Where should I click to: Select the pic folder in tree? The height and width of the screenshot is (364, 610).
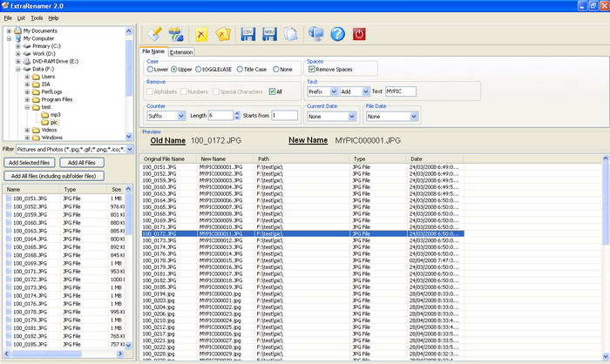pyautogui.click(x=54, y=123)
